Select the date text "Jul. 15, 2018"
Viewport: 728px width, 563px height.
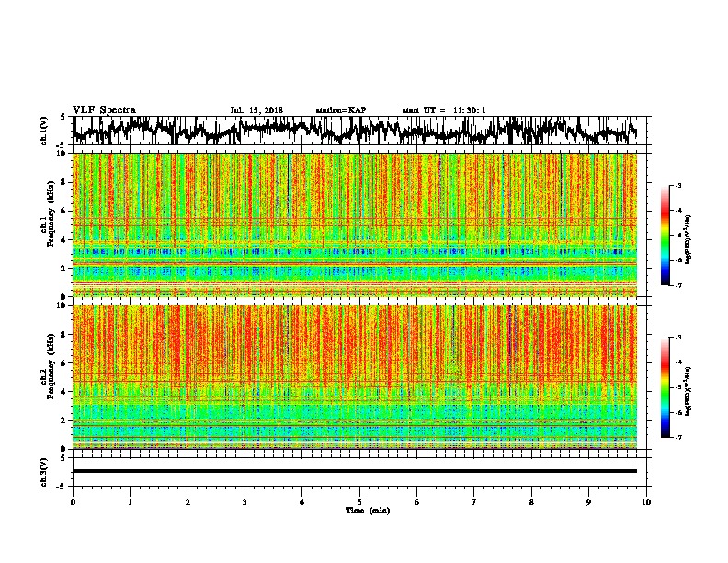click(256, 110)
